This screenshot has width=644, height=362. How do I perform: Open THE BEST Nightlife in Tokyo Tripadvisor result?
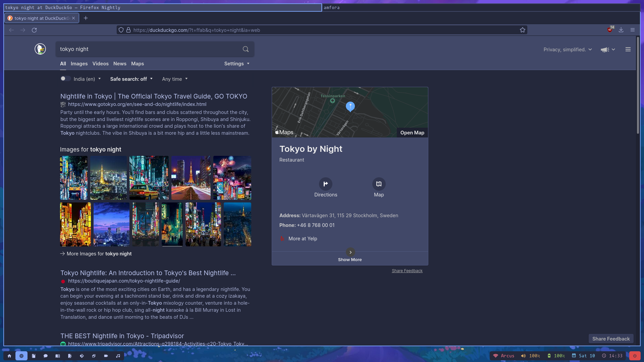pyautogui.click(x=122, y=336)
